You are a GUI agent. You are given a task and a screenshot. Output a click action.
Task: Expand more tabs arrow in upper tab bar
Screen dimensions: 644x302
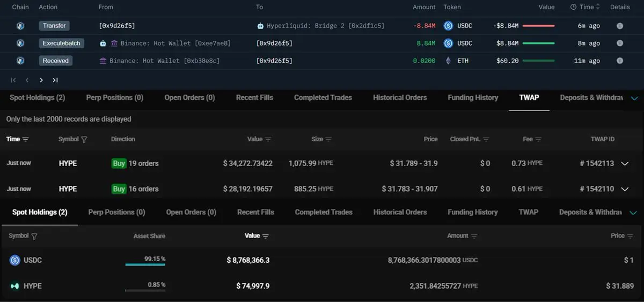634,98
